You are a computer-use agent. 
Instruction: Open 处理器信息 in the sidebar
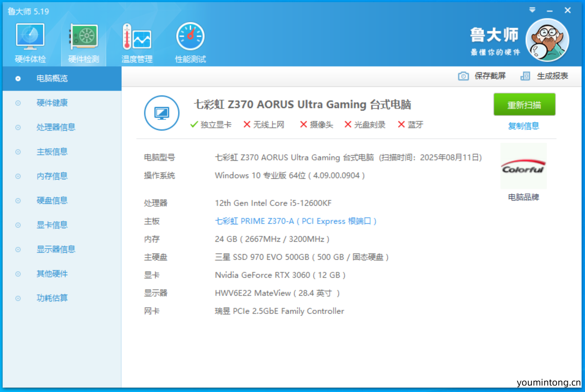click(x=62, y=127)
